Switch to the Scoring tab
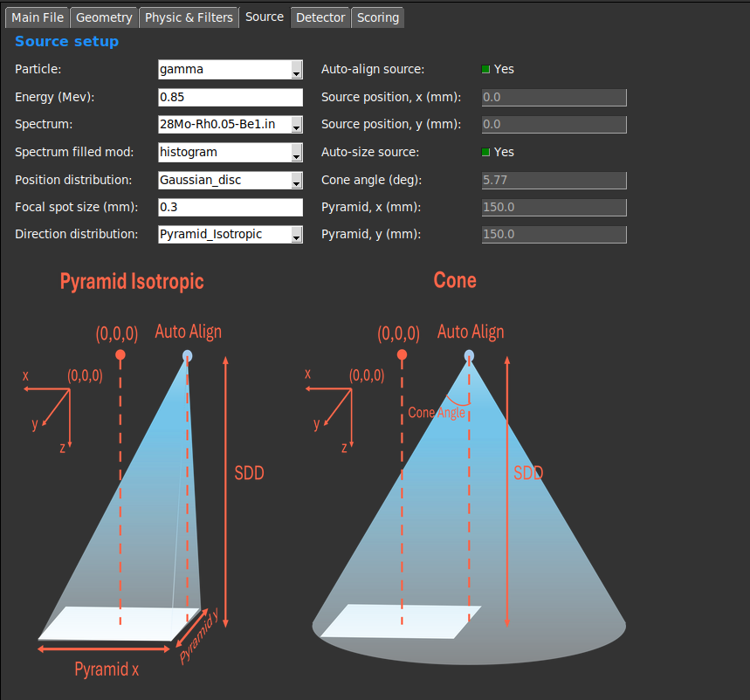Screen dimensions: 750x700 (x=378, y=17)
